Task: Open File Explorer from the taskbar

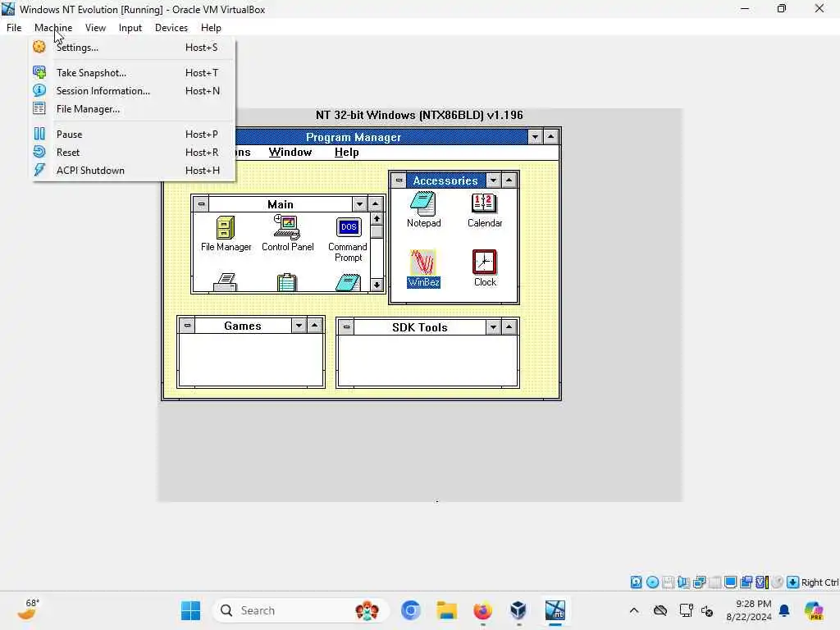Action: 446,610
